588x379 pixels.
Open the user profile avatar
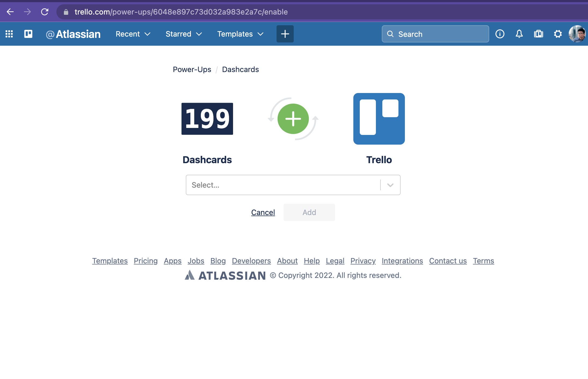tap(577, 34)
